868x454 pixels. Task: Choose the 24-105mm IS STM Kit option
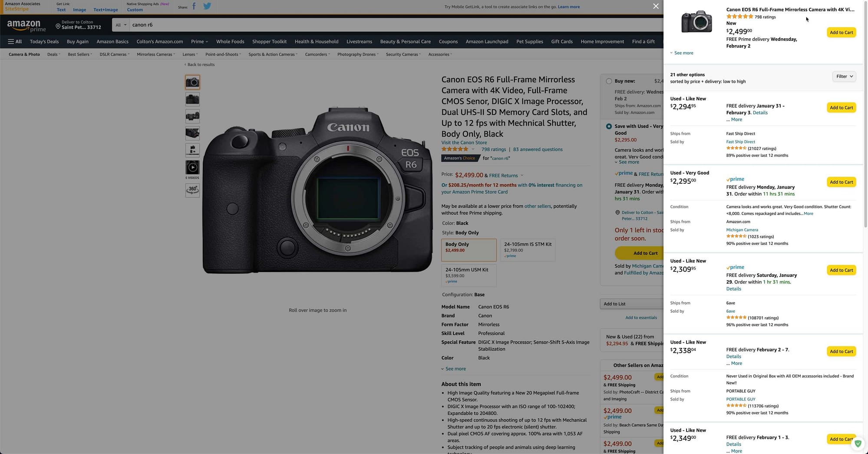[x=528, y=250]
